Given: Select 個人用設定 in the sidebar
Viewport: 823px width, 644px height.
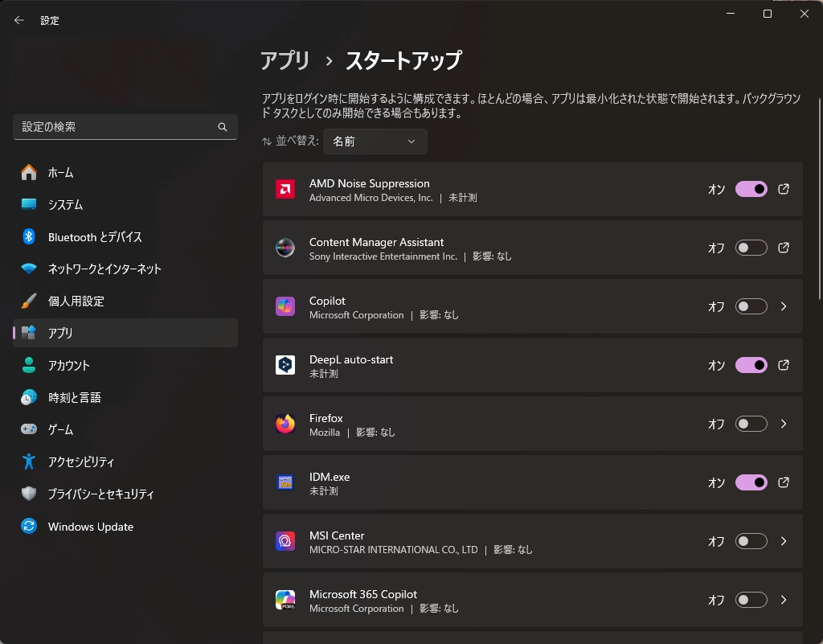Looking at the screenshot, I should coord(125,301).
